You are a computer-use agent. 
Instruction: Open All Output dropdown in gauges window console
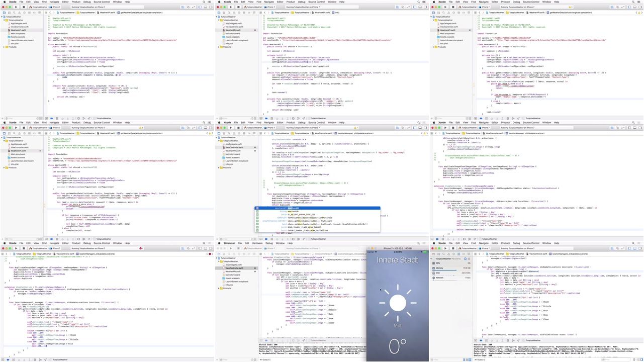480,359
